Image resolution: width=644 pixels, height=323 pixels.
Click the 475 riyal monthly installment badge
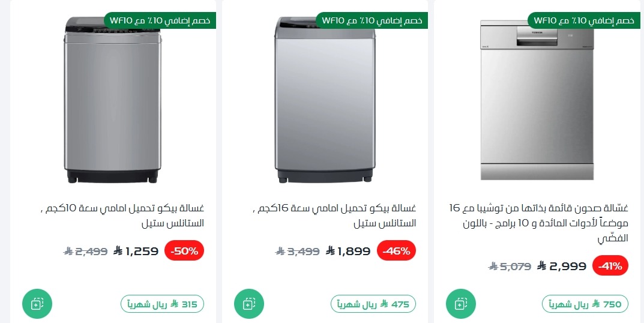coord(373,304)
